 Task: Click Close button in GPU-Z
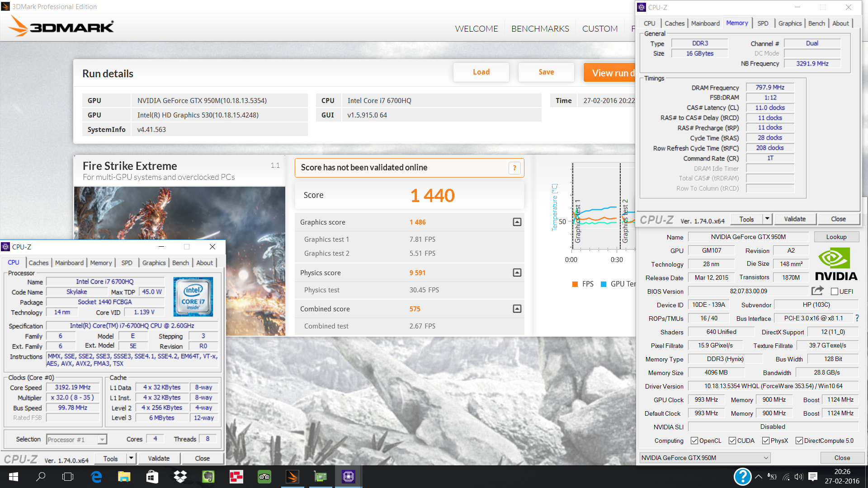pyautogui.click(x=842, y=458)
